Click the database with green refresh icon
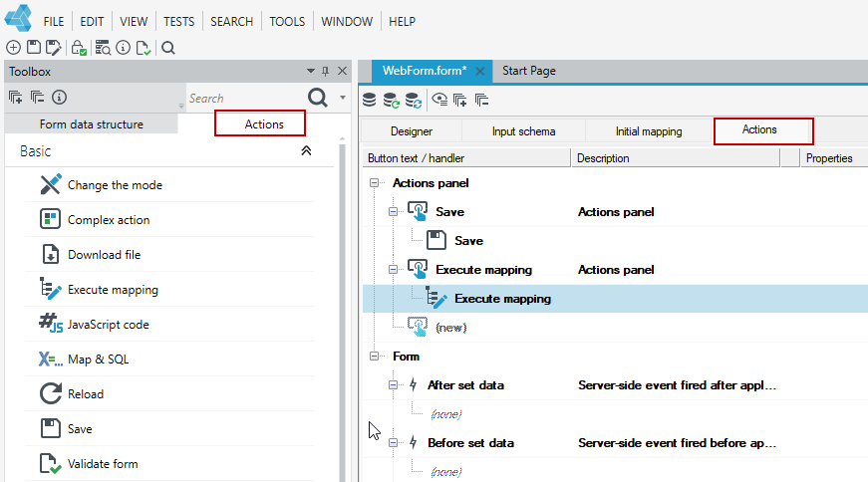The width and height of the screenshot is (868, 482). tap(391, 101)
